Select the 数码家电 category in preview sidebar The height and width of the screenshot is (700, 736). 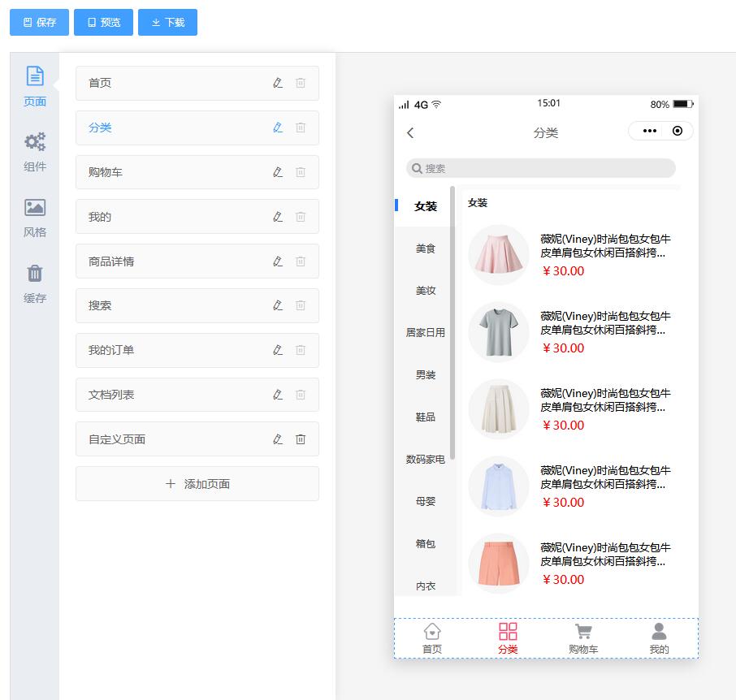[x=425, y=460]
